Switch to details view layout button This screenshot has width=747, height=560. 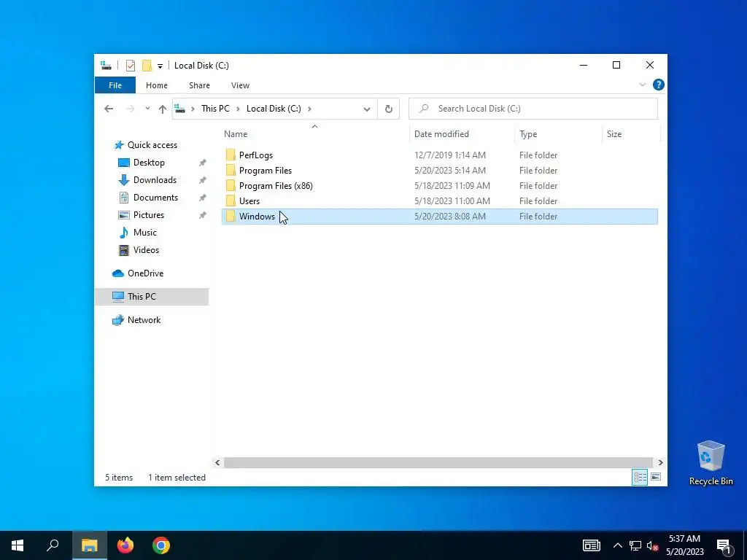pyautogui.click(x=640, y=477)
